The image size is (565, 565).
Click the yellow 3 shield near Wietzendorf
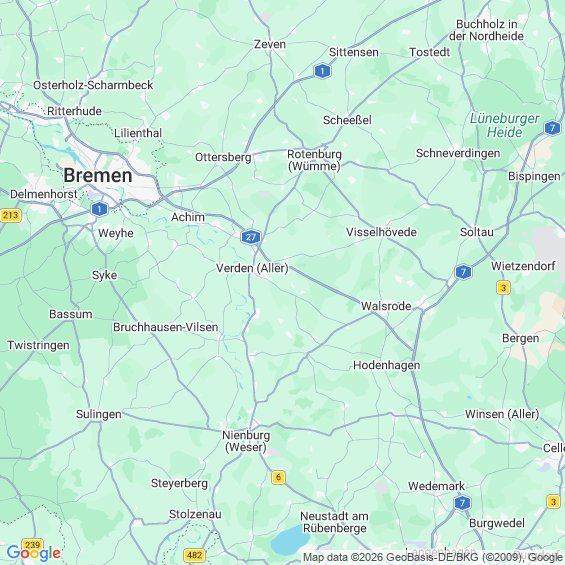503,288
